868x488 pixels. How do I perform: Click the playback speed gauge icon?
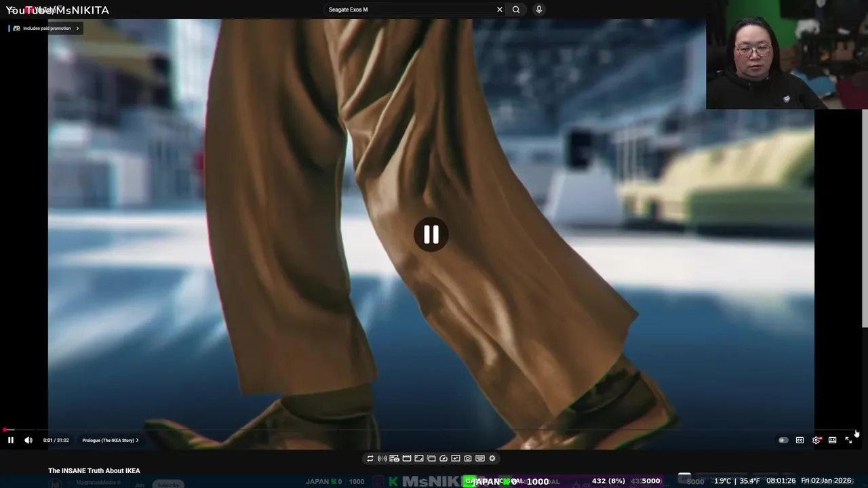tap(443, 459)
